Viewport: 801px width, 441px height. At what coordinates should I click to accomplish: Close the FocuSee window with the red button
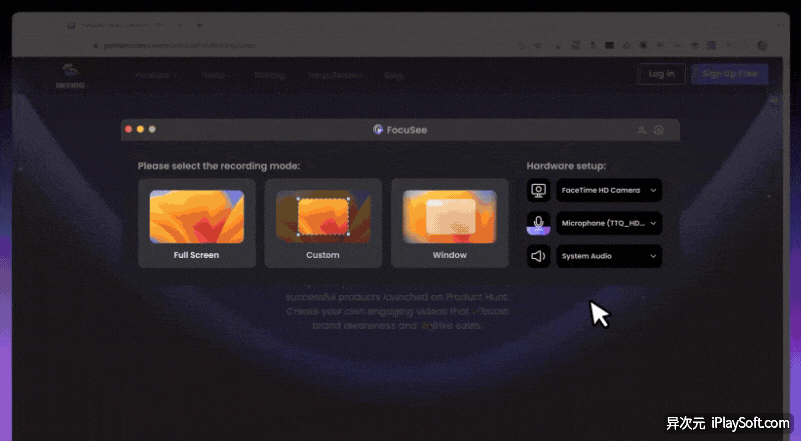tap(129, 129)
